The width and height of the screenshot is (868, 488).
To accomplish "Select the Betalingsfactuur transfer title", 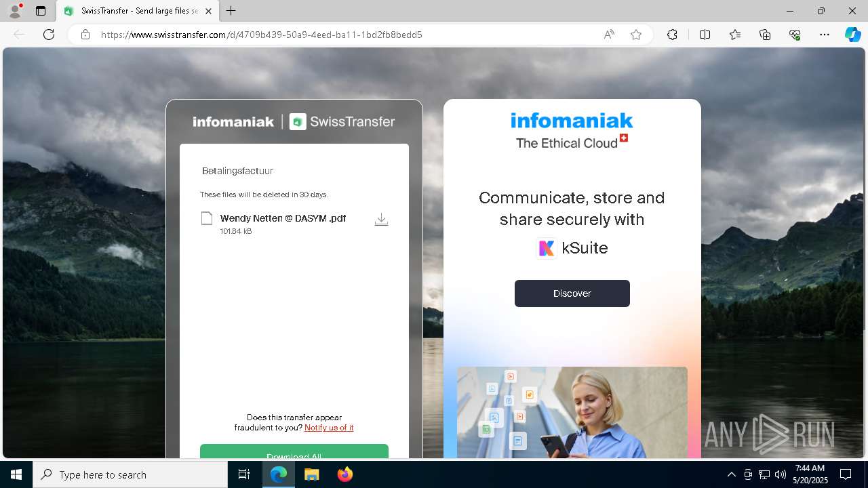I will point(237,171).
